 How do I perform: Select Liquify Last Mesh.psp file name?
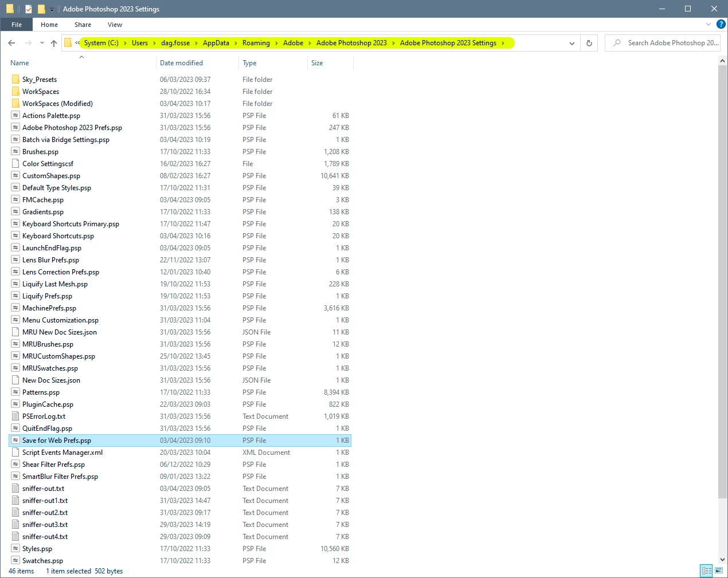click(55, 284)
